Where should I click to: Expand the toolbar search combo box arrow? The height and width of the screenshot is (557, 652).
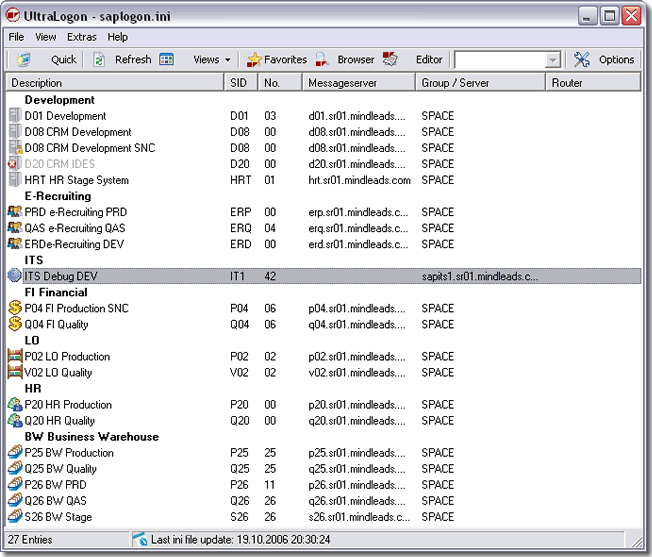pyautogui.click(x=553, y=60)
